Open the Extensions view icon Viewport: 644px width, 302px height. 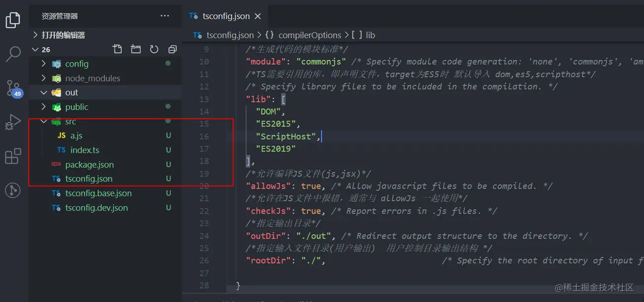[x=13, y=156]
